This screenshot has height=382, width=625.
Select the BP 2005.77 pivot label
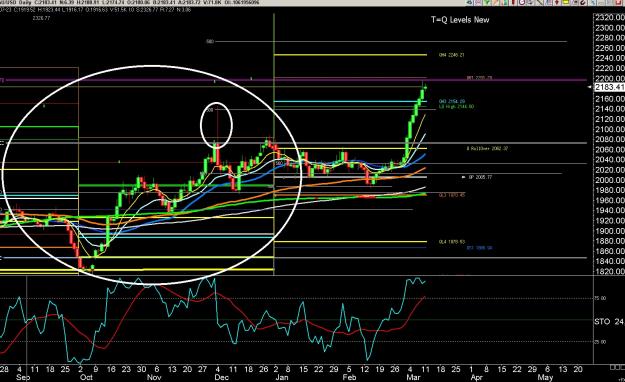tap(480, 177)
